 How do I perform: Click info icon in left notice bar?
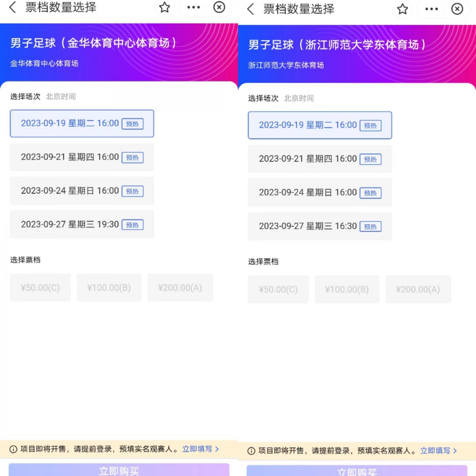(x=13, y=449)
